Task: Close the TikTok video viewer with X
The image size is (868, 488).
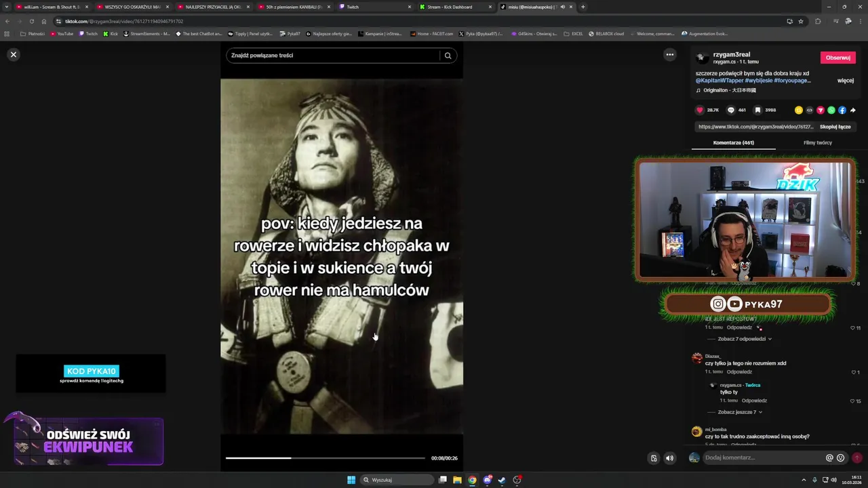Action: point(13,54)
